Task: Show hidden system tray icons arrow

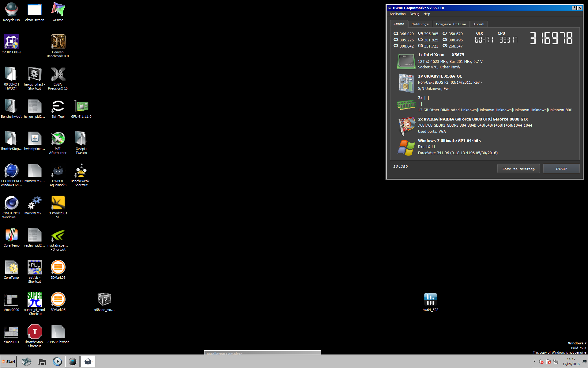Action: click(x=534, y=361)
